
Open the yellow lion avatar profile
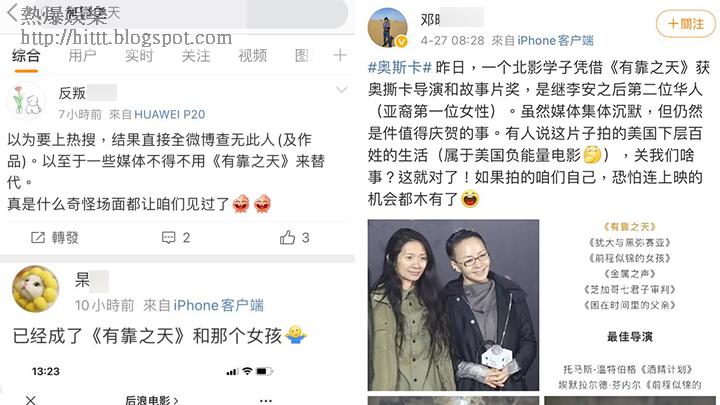(35, 289)
